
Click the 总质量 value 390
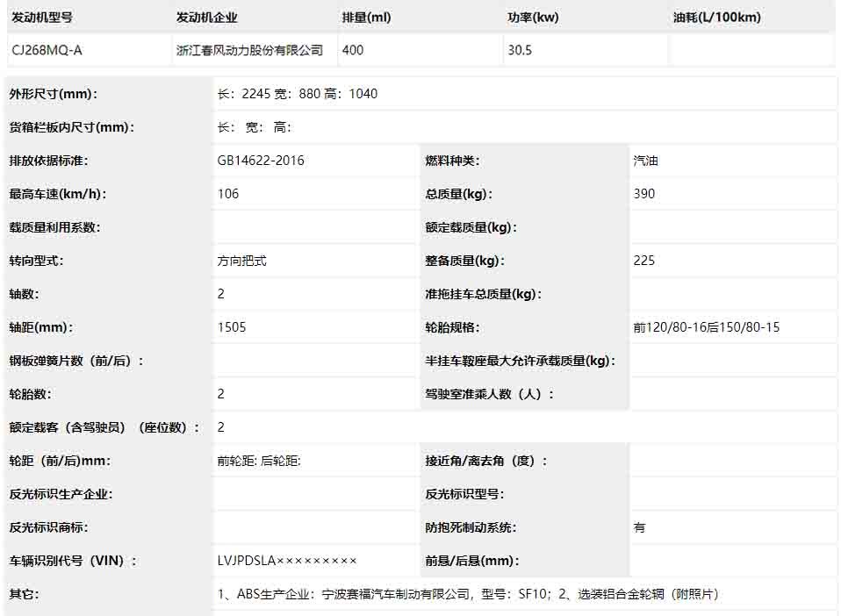tap(644, 194)
